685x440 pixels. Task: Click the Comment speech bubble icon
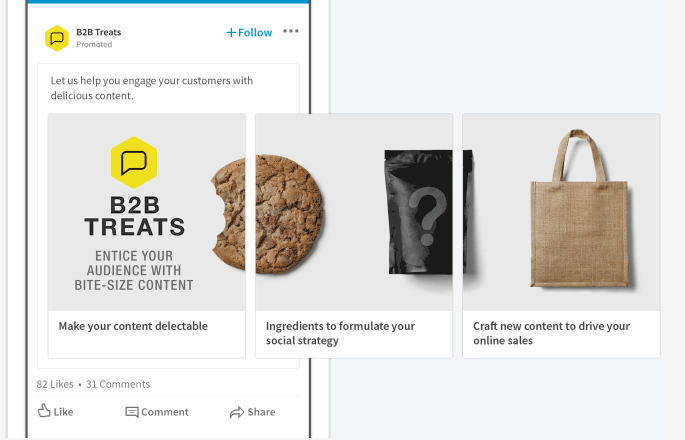point(132,412)
